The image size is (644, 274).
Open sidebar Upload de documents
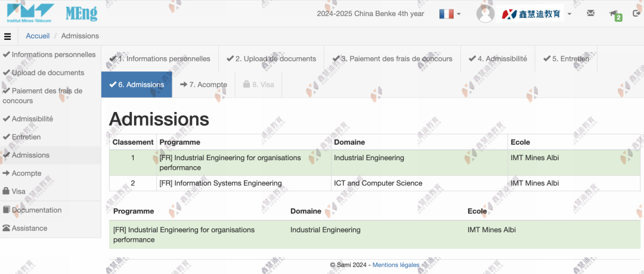click(x=50, y=73)
